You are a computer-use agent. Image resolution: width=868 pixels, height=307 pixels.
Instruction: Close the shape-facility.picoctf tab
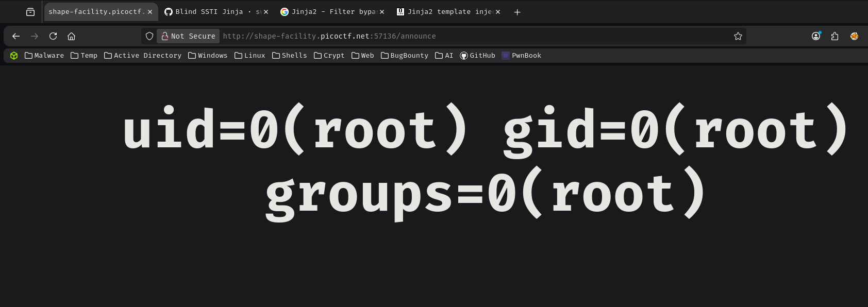pyautogui.click(x=150, y=12)
